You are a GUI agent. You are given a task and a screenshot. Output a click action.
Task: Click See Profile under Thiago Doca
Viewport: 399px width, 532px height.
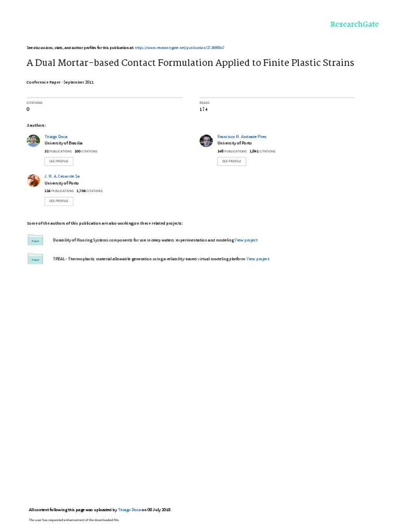click(x=59, y=161)
